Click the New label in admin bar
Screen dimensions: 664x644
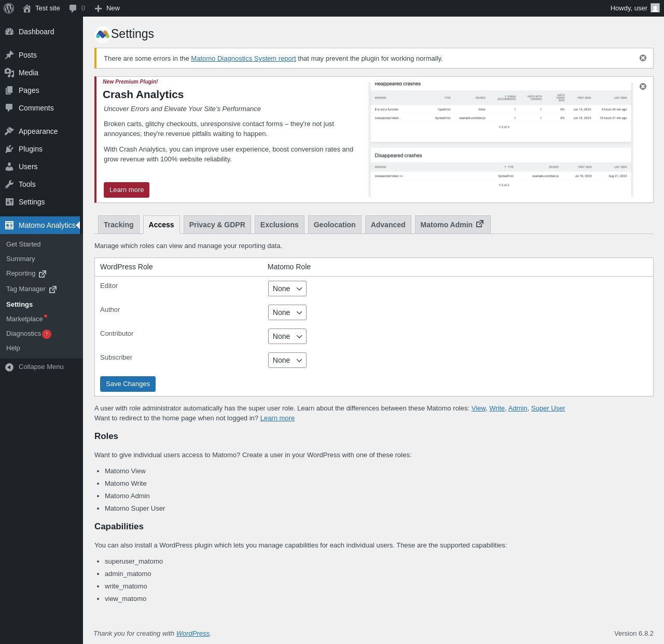coord(113,8)
